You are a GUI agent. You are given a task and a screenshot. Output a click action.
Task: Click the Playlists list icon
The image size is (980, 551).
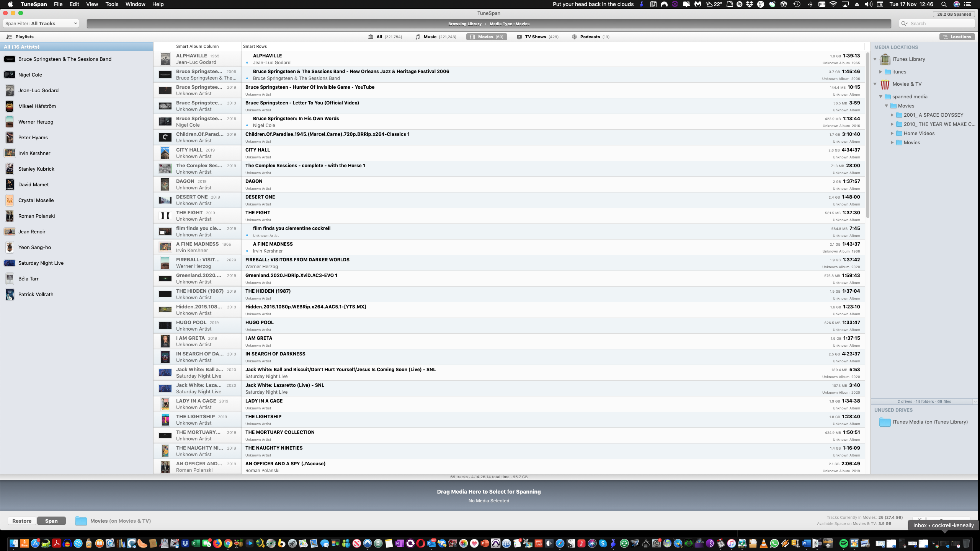pos(9,37)
